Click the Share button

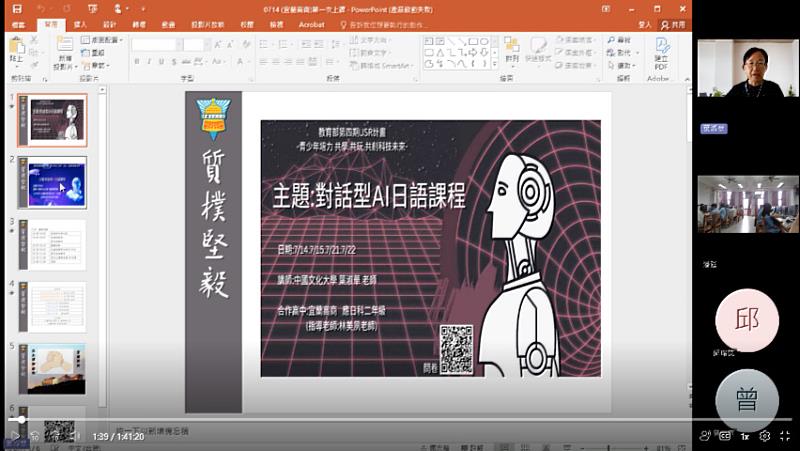click(x=673, y=24)
